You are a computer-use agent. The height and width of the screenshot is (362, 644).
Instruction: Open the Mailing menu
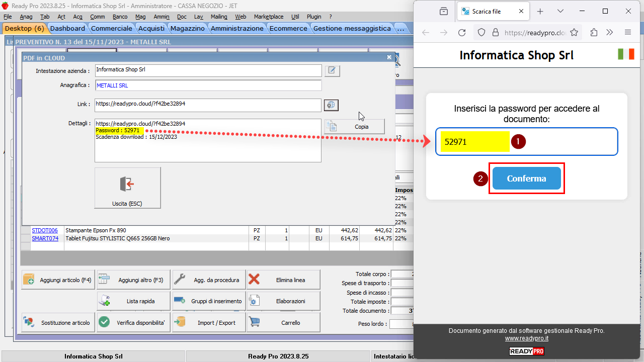coord(219,17)
